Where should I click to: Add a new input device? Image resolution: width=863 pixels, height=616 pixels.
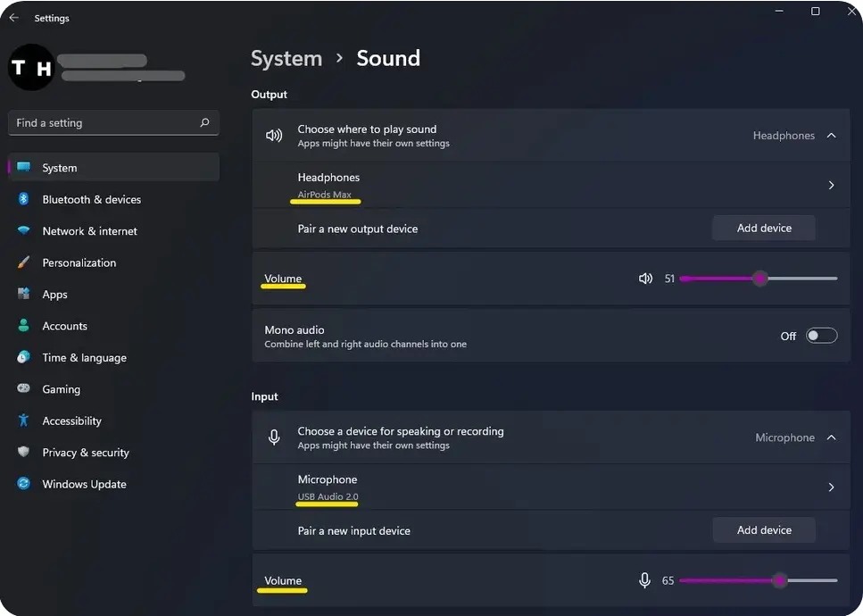pos(764,530)
